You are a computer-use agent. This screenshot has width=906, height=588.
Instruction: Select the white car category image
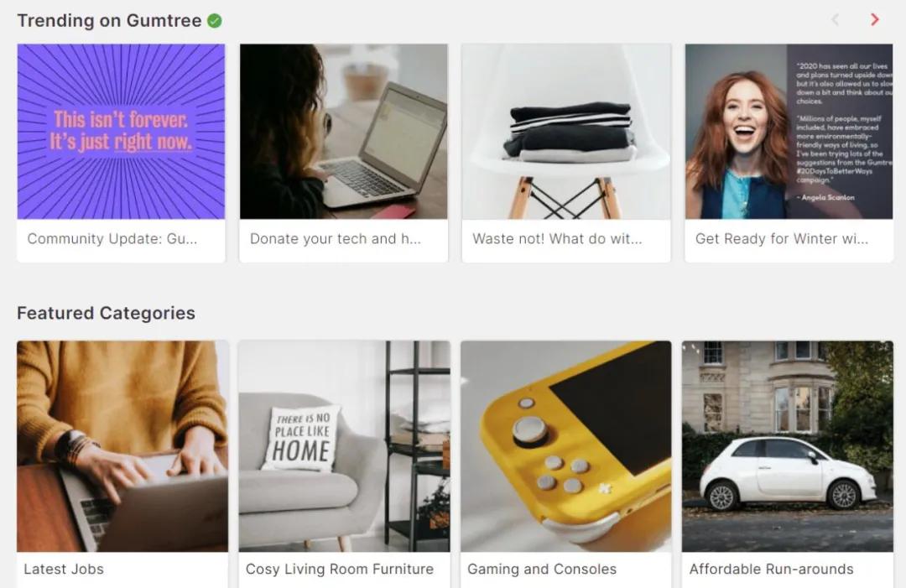[x=788, y=446]
